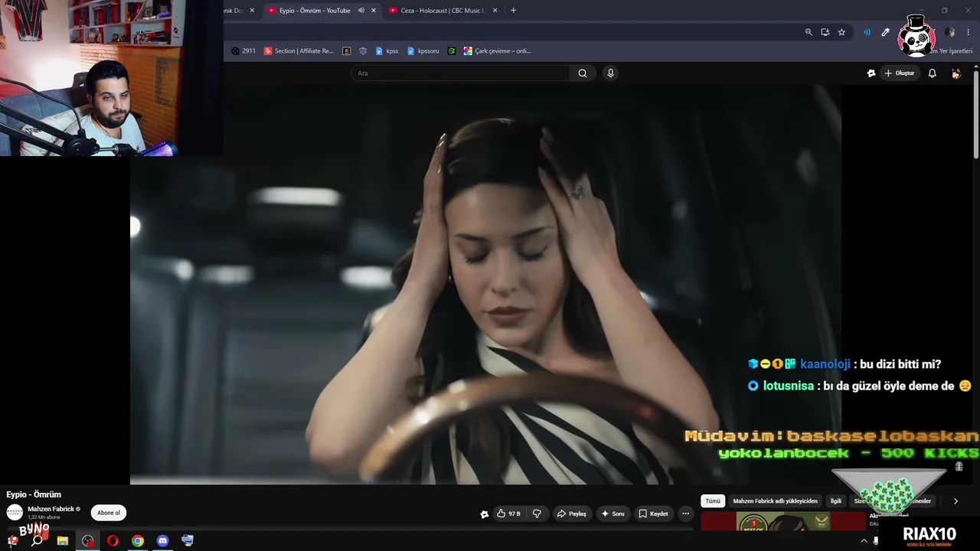This screenshot has height=551, width=980.
Task: Open File Explorer from the taskbar
Action: [63, 540]
